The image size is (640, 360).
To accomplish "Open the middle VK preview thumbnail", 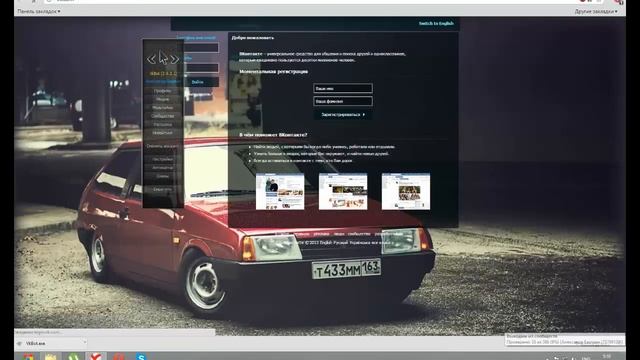I will (343, 191).
